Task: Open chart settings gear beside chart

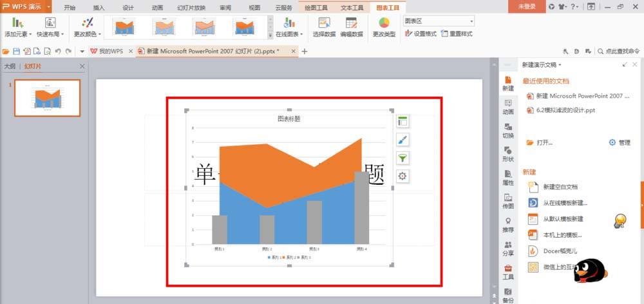Action: [403, 176]
